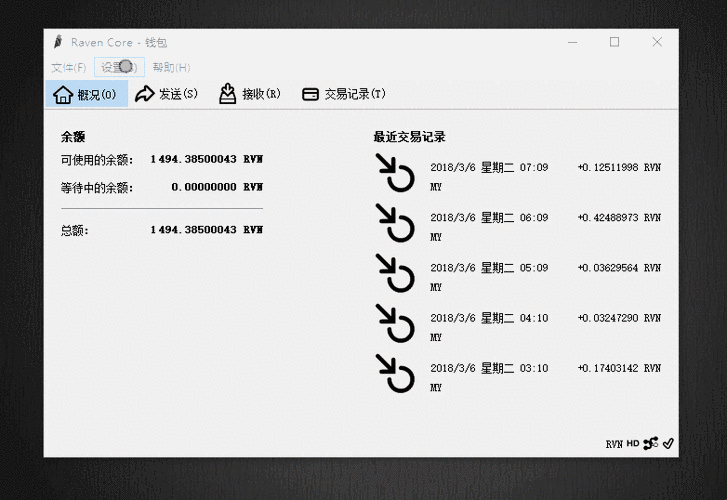Image resolution: width=727 pixels, height=500 pixels.
Task: Open the 帮助(H) menu
Action: click(x=171, y=67)
